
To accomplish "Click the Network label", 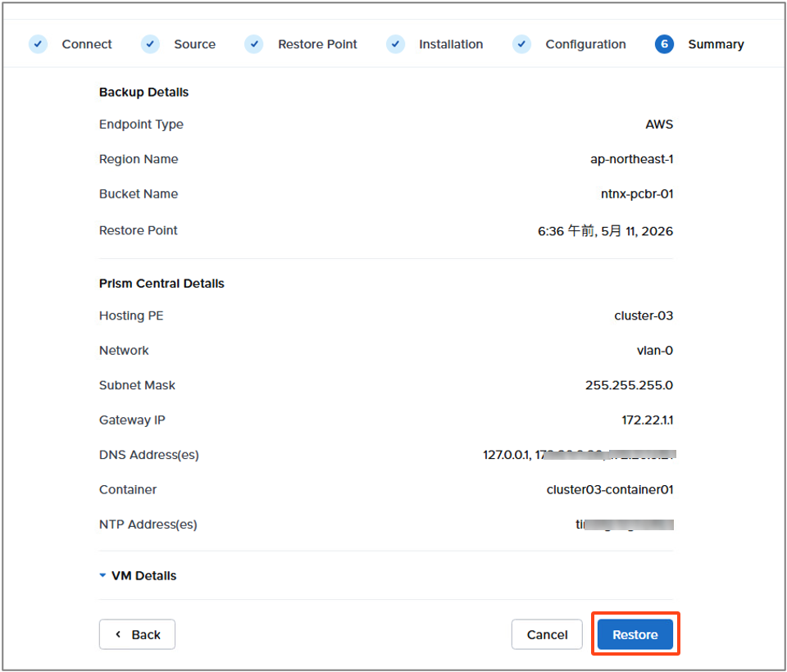I will 124,350.
